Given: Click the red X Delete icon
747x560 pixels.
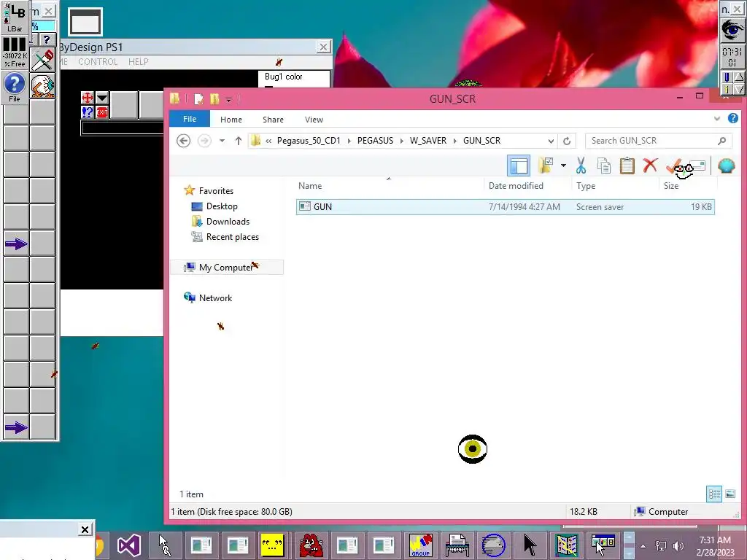Looking at the screenshot, I should coord(650,166).
